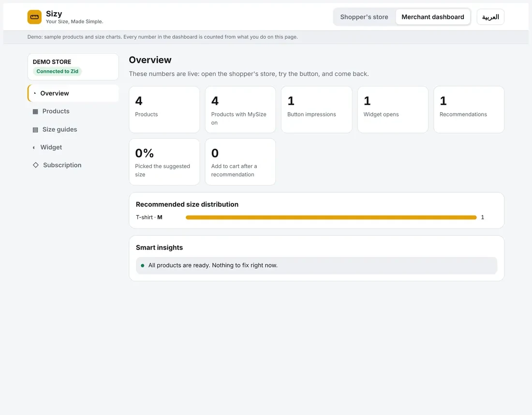Viewport: 532px width, 415px height.
Task: Switch language to العربية
Action: click(x=490, y=17)
